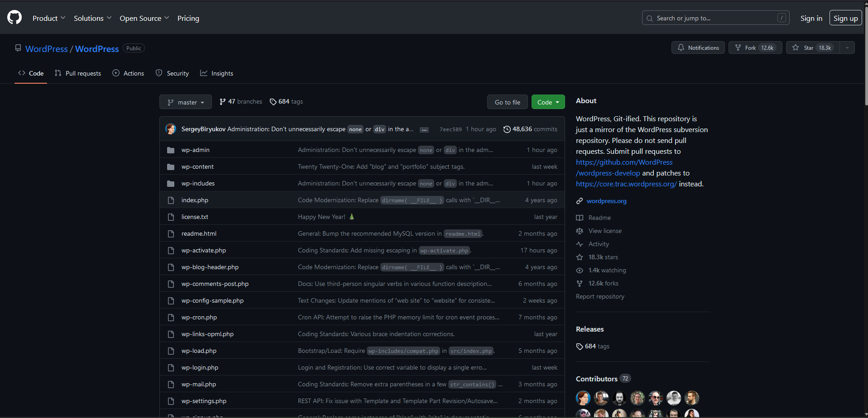Click the 7eec589 commit hash
The image size is (868, 418).
click(x=451, y=129)
